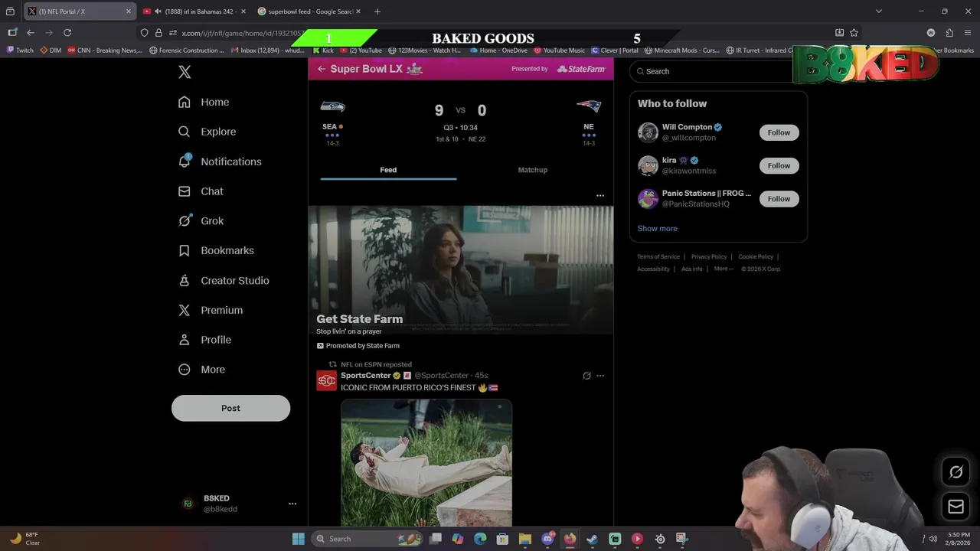Open the Home icon in sidebar
Screen dimensions: 980x551
pyautogui.click(x=184, y=102)
